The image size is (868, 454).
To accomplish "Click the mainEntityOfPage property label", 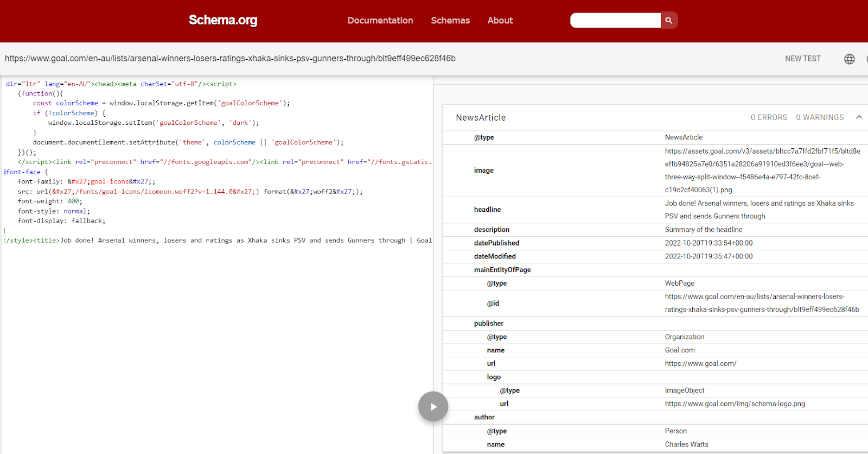I will (x=502, y=270).
